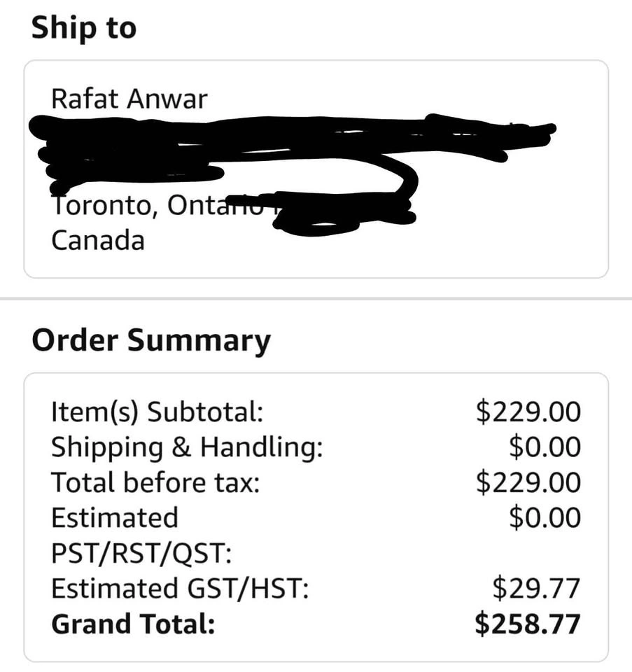The height and width of the screenshot is (672, 632).
Task: Select the "Item(s) Subtotal:" label
Action: coord(157,412)
